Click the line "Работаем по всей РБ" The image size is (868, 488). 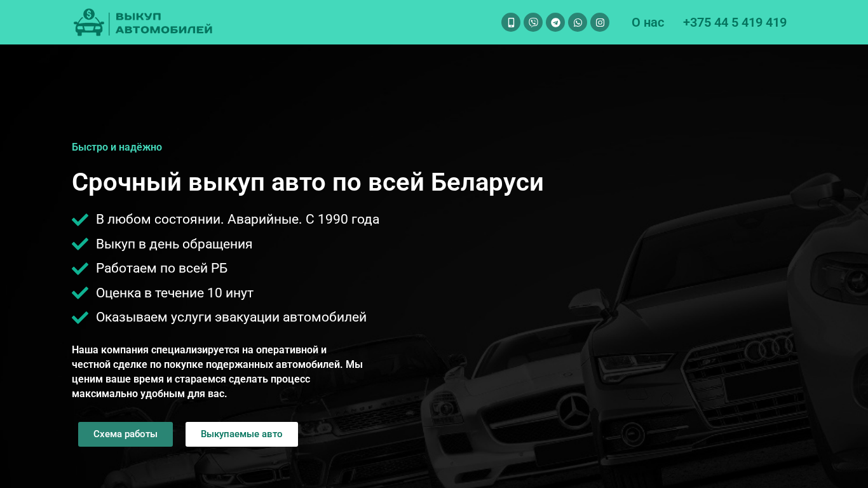coord(161,268)
